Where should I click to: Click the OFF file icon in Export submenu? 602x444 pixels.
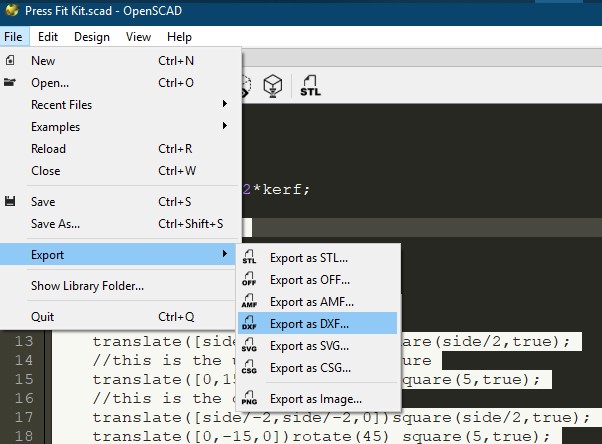(x=249, y=279)
